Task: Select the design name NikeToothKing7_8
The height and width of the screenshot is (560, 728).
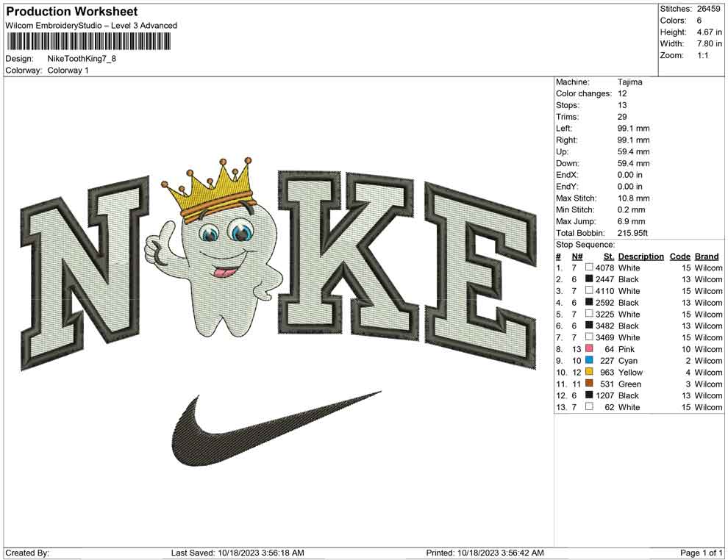Action: (x=82, y=59)
